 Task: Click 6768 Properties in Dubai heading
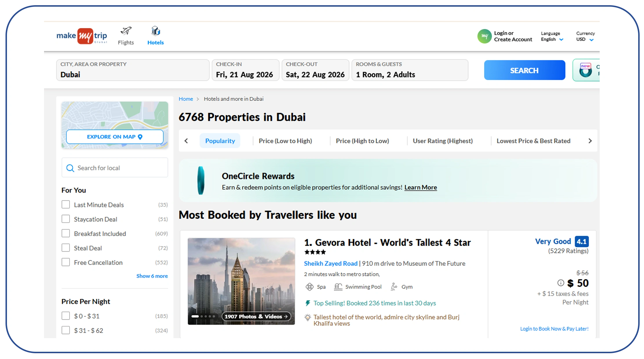(x=242, y=117)
